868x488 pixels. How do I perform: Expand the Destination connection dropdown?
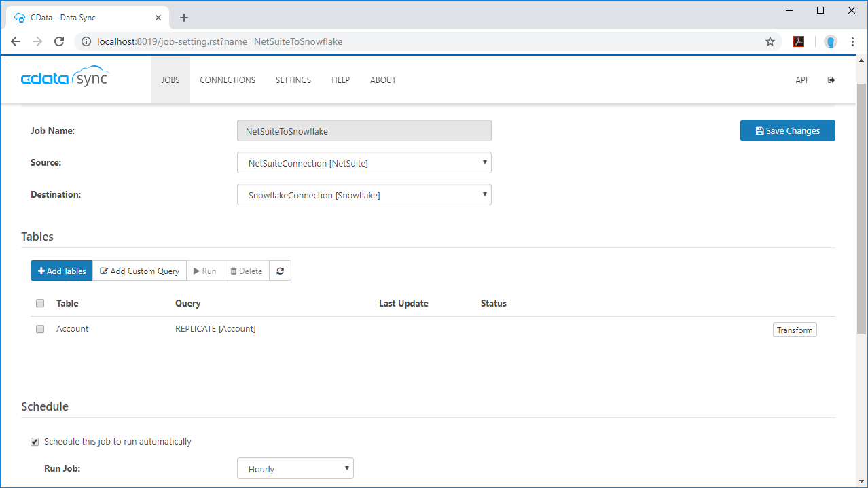pyautogui.click(x=364, y=195)
